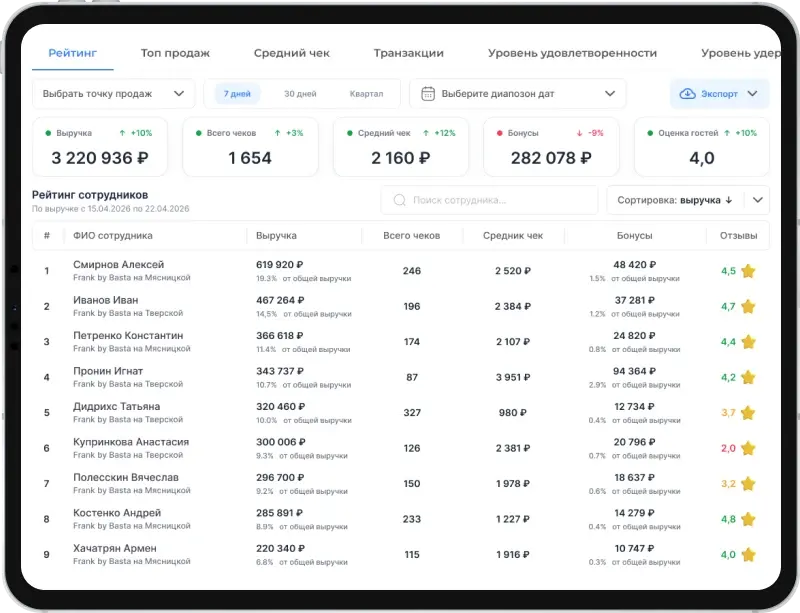800x613 pixels.
Task: Click the star in Костенко Андрей row
Action: click(x=748, y=519)
